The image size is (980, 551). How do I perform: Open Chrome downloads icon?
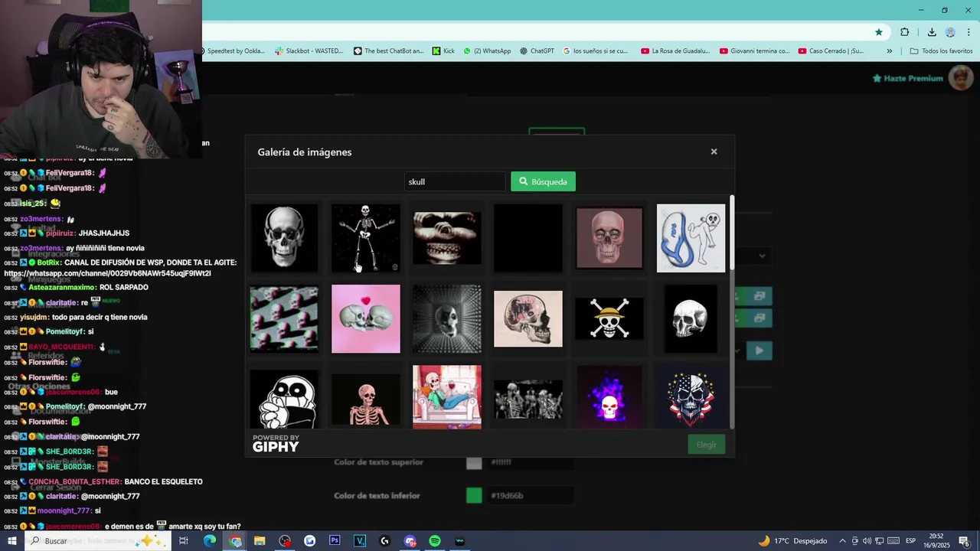[932, 32]
